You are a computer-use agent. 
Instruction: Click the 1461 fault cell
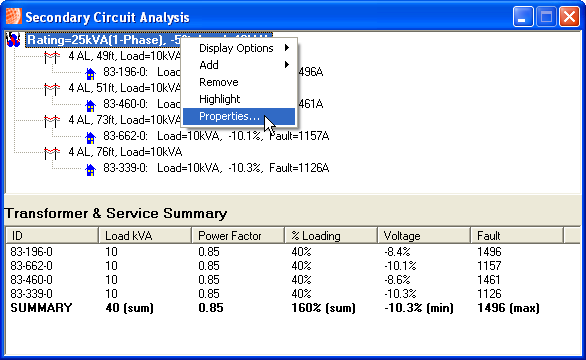[x=489, y=280]
